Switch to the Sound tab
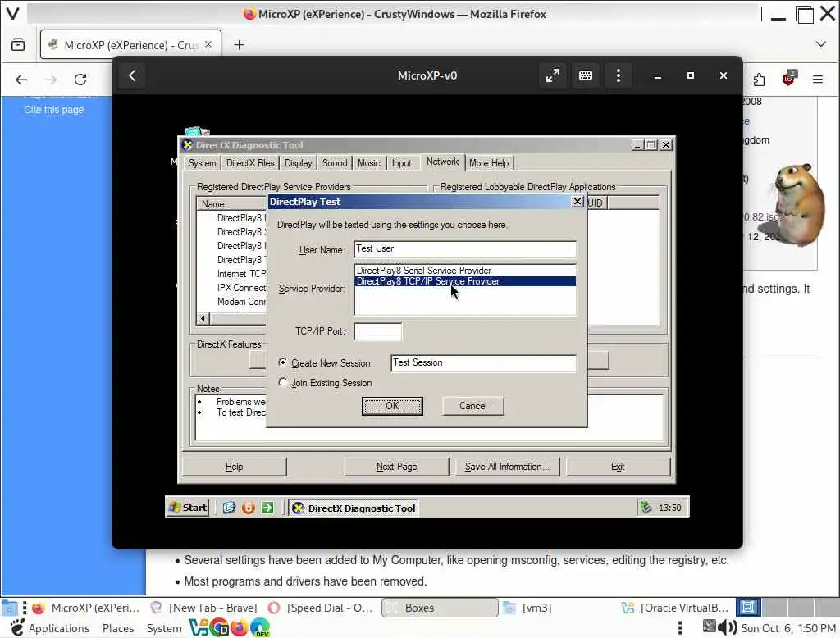 335,163
